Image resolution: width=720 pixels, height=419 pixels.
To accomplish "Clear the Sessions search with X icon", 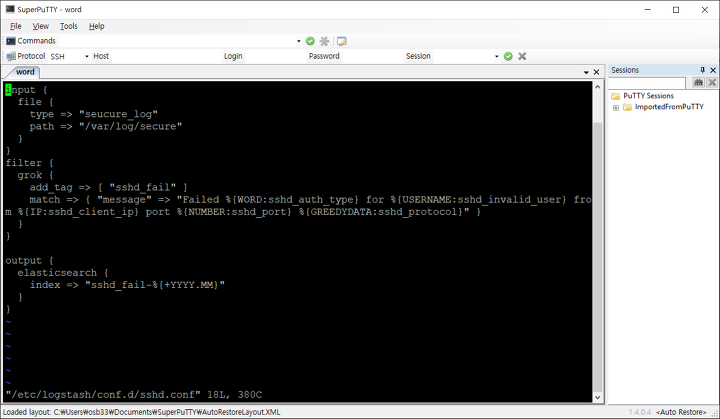I will (712, 82).
